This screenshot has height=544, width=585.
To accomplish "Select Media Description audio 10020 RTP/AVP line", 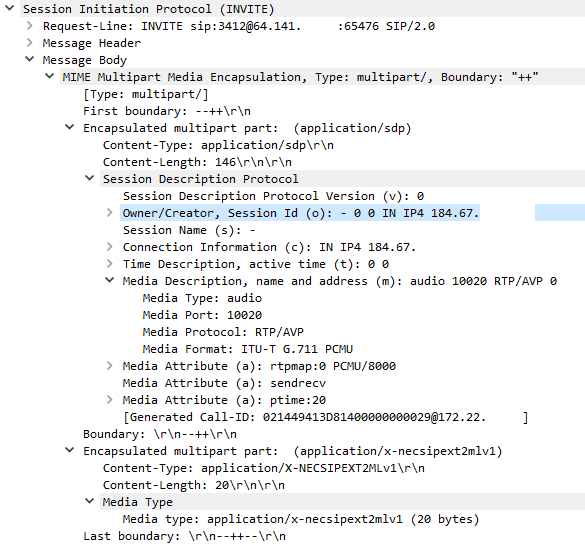I will [x=340, y=281].
